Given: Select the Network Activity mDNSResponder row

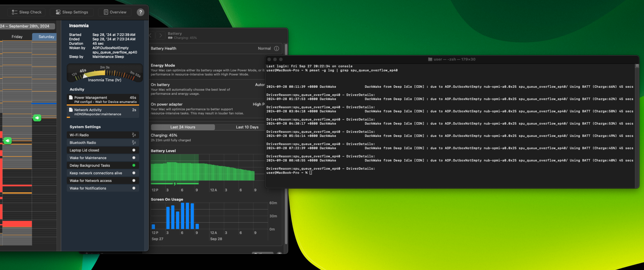Looking at the screenshot, I should [103, 112].
